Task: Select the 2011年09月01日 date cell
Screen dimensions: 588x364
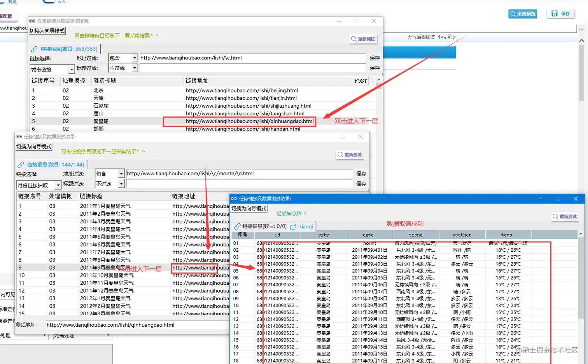Action: pos(369,250)
